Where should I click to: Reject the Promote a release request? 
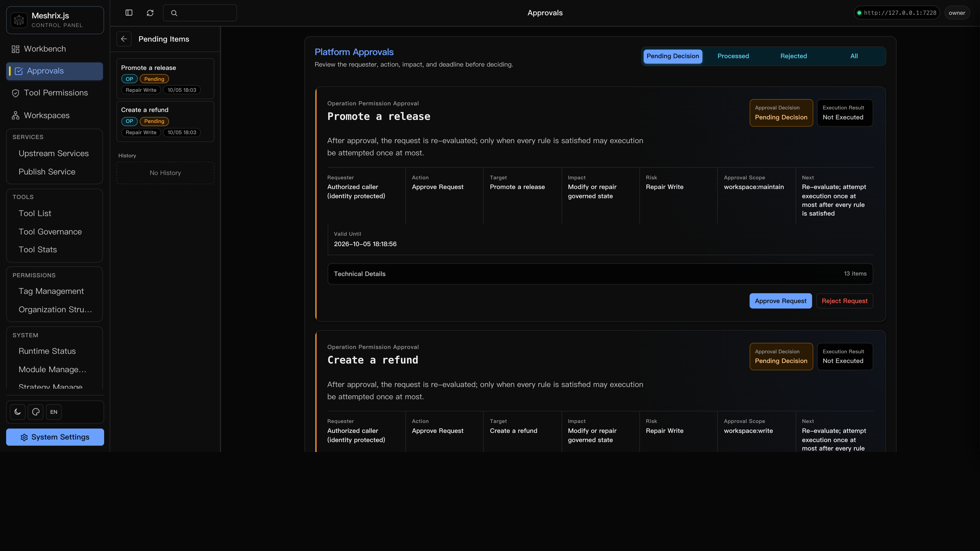[x=844, y=301]
